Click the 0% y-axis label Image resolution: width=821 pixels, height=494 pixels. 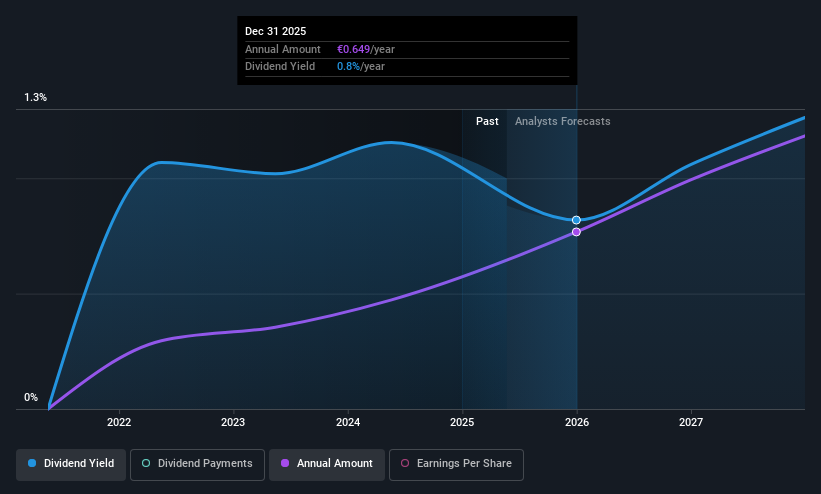31,398
